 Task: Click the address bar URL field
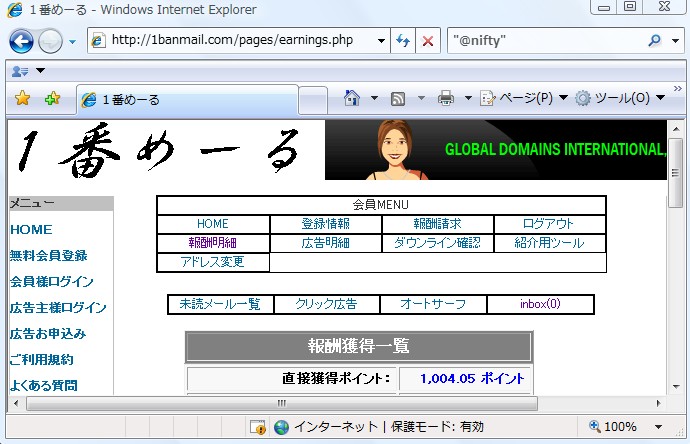click(x=232, y=40)
